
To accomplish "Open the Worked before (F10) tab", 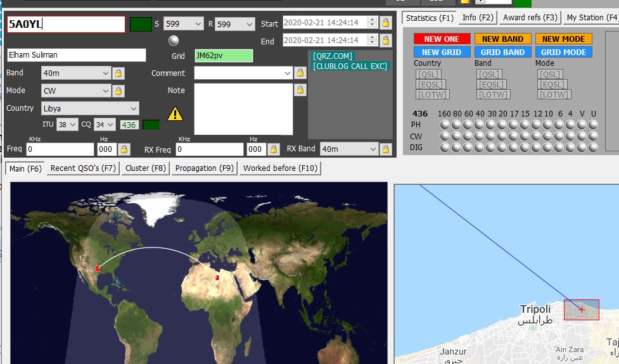I will (280, 168).
